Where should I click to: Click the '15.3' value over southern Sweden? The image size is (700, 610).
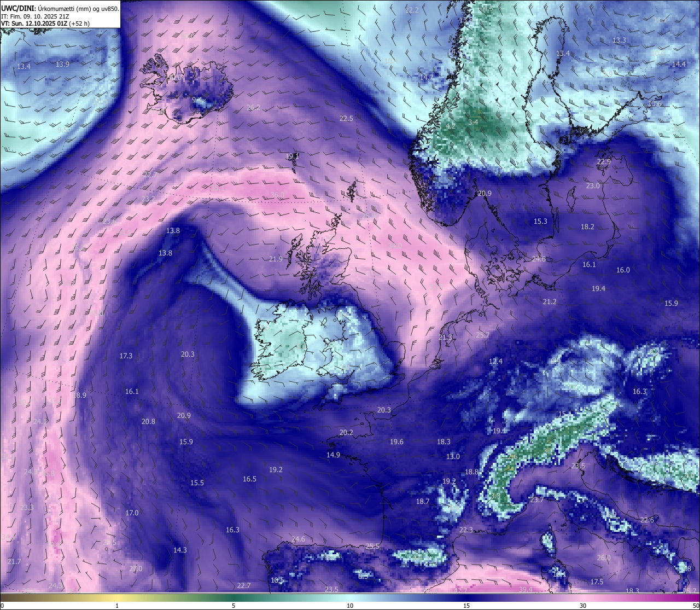click(540, 221)
